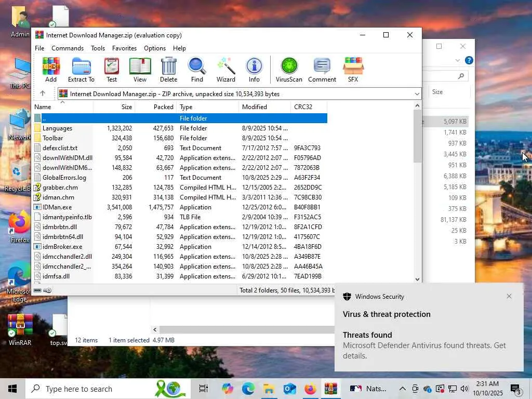532x399 pixels.
Task: Open Task View on the taskbar
Action: pos(203,389)
